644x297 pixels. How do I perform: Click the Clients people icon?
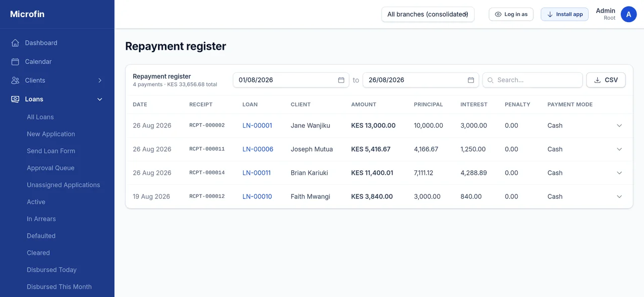(x=15, y=80)
